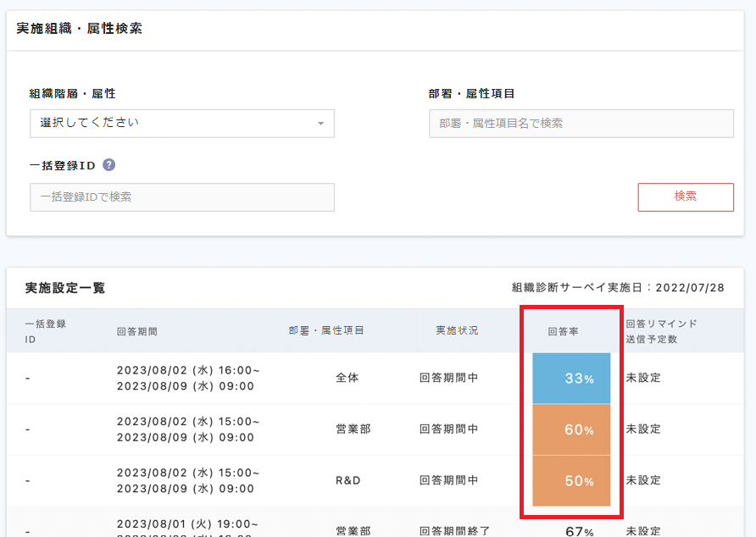Click the 一括登録IDで検索 input box
This screenshot has height=537, width=756.
(181, 197)
